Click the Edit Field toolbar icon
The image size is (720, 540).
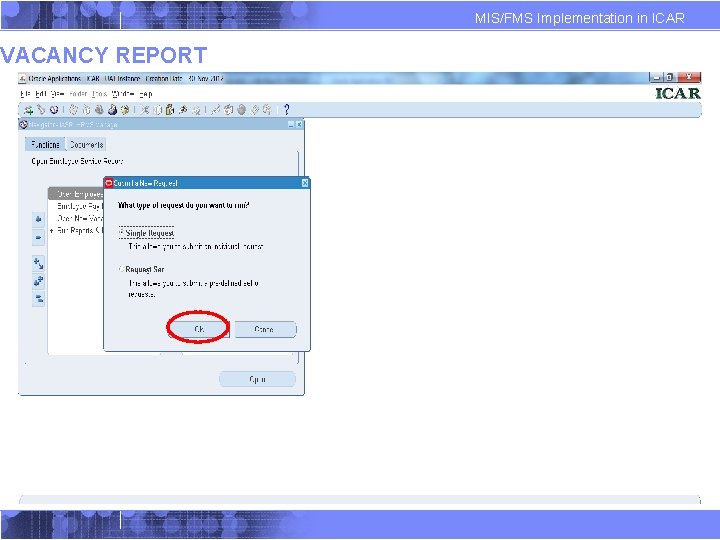[x=216, y=110]
